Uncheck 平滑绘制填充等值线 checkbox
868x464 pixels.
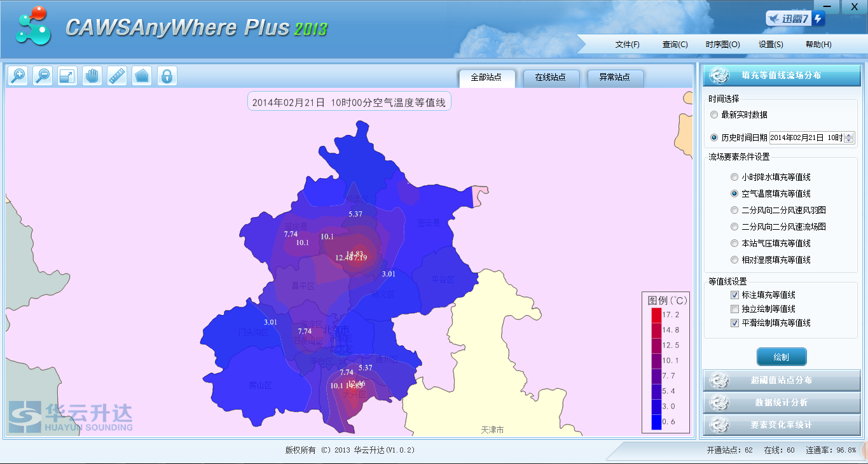734,323
